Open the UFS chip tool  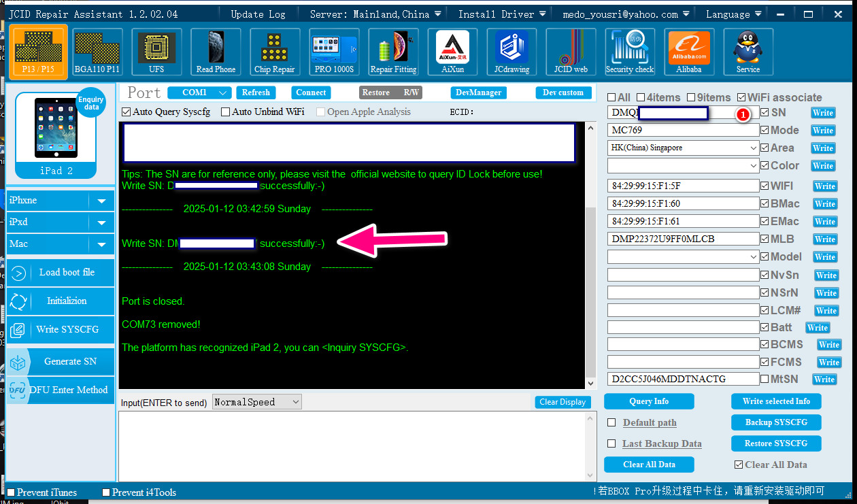pos(156,52)
